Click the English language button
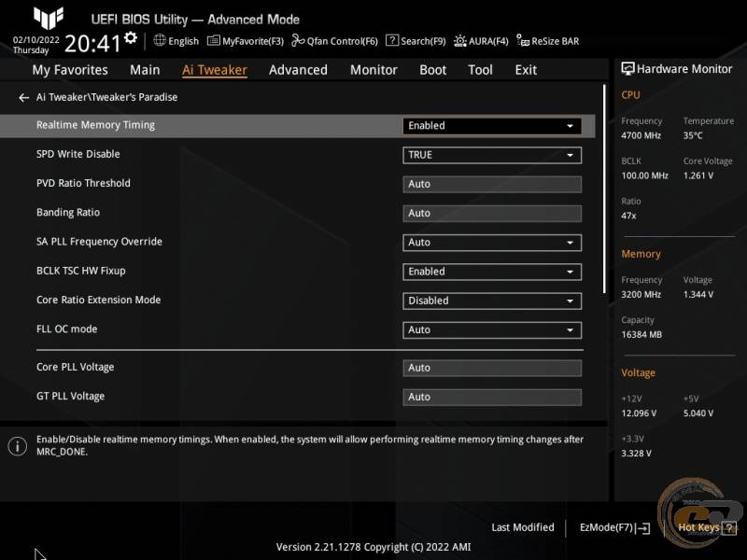The width and height of the screenshot is (747, 560). (x=176, y=41)
